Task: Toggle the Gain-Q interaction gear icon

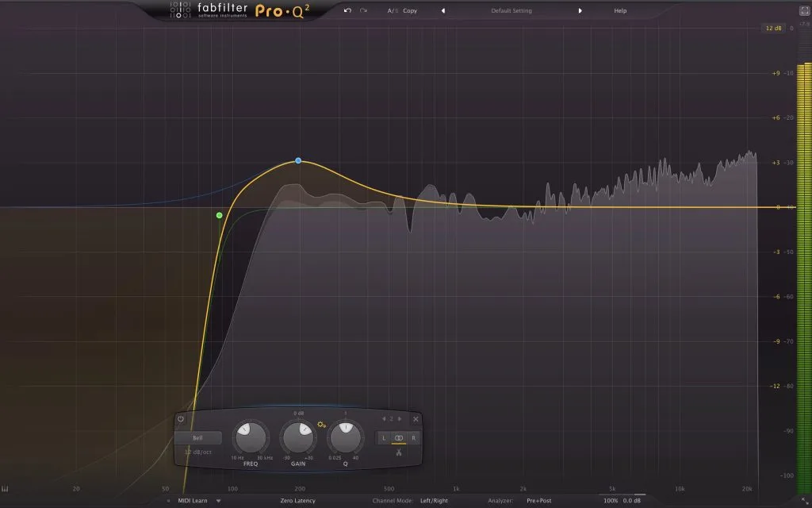Action: 322,425
